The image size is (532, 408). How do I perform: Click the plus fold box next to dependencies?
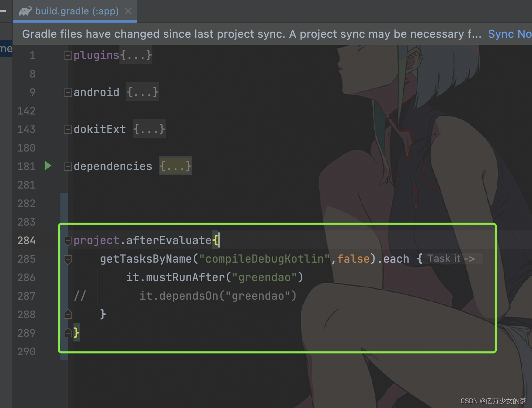(68, 166)
